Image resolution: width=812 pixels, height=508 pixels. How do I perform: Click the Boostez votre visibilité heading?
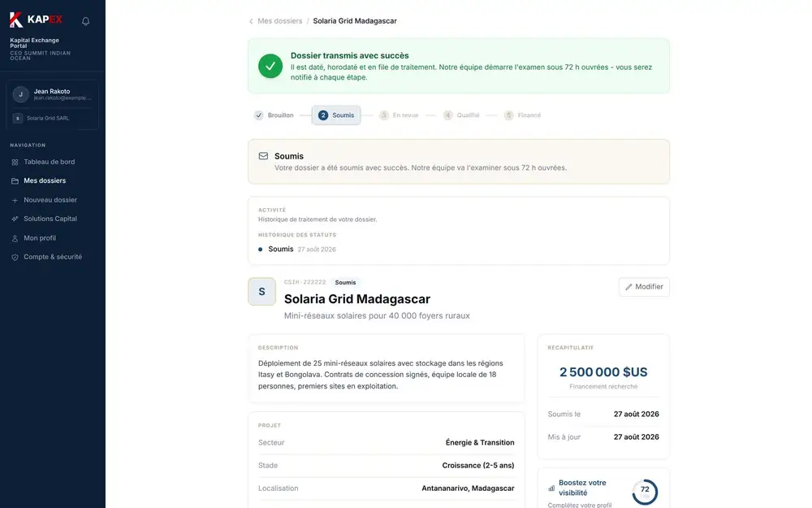point(582,488)
